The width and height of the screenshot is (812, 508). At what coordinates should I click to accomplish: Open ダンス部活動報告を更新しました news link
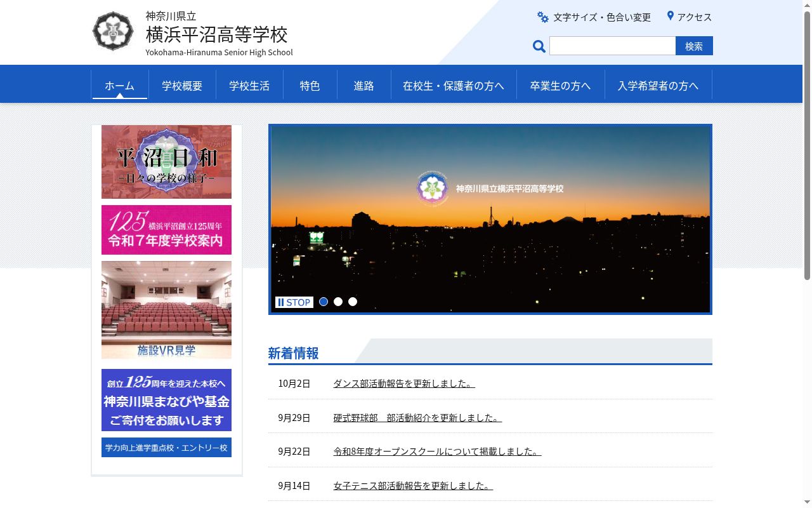coord(404,384)
